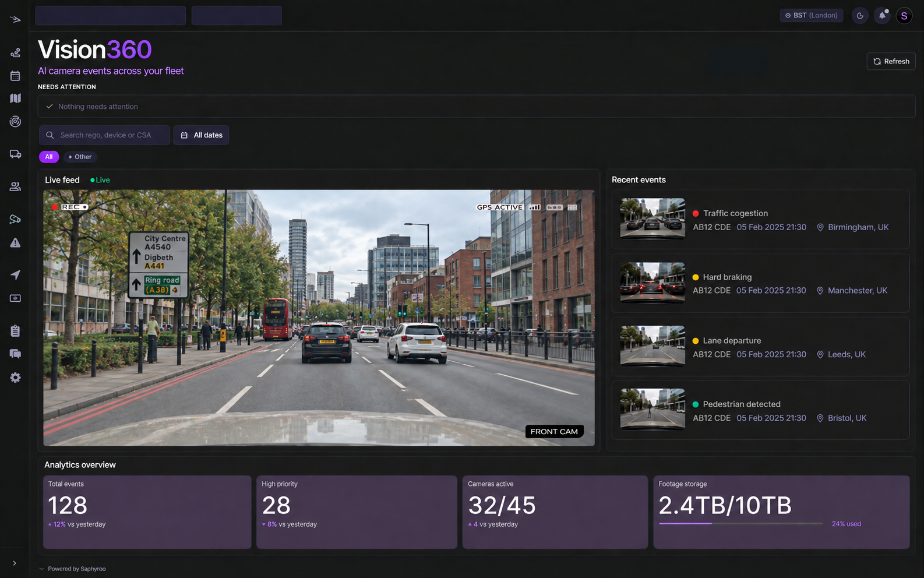Select the truck vehicles sidebar icon
The image size is (924, 578).
15,154
